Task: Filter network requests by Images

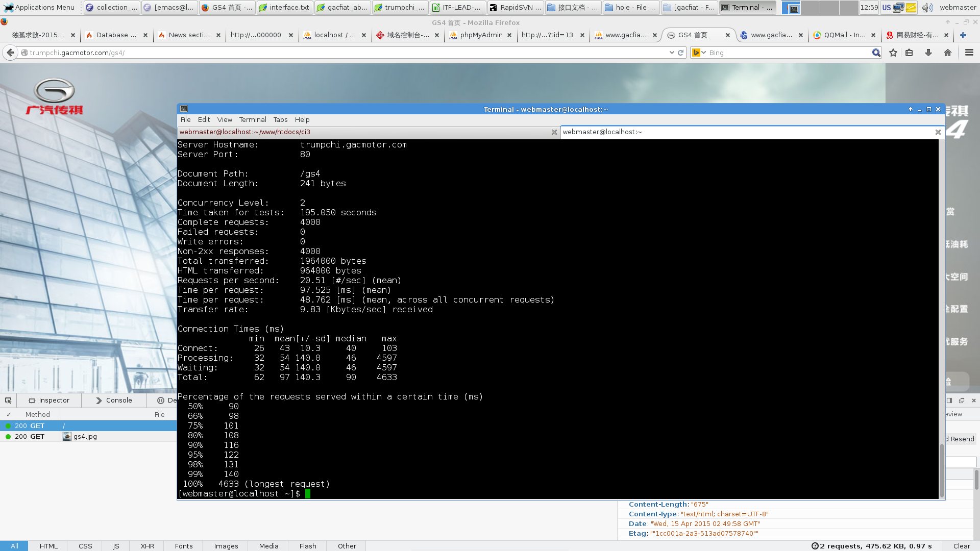Action: pos(226,546)
